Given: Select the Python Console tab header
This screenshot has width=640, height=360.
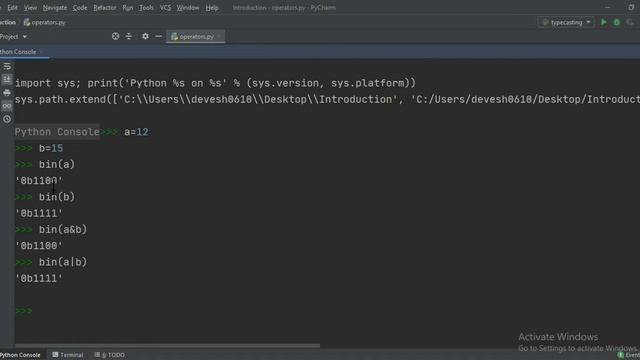Looking at the screenshot, I should coord(18,52).
